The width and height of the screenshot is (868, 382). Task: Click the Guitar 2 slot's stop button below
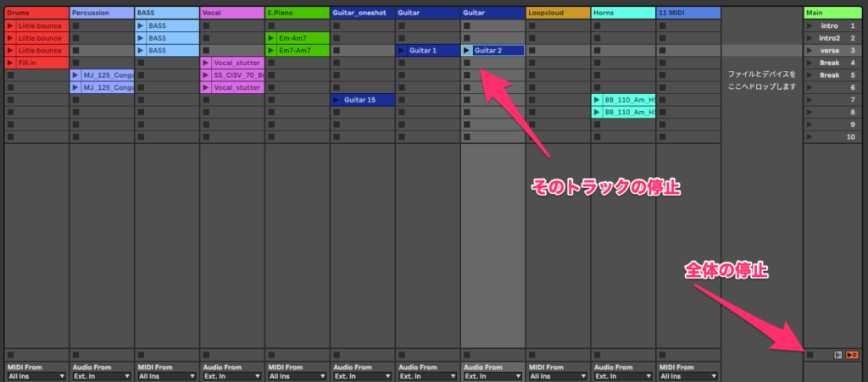click(x=467, y=63)
